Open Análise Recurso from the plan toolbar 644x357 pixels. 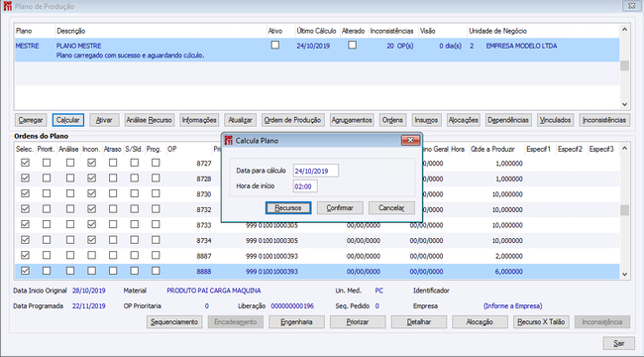tap(149, 120)
